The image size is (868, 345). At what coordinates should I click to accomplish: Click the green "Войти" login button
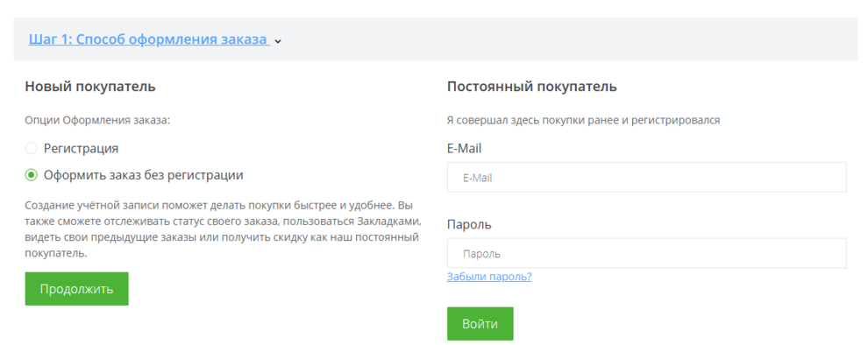[480, 324]
